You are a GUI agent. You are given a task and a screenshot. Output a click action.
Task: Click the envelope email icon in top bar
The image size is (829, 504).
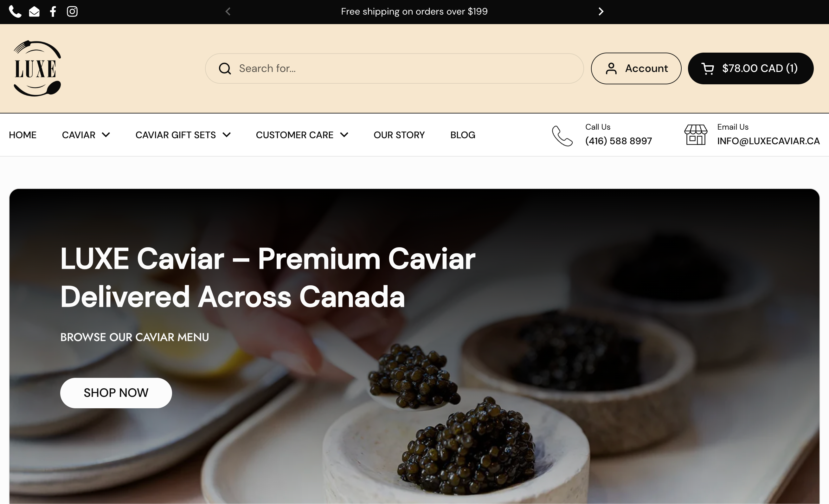34,12
